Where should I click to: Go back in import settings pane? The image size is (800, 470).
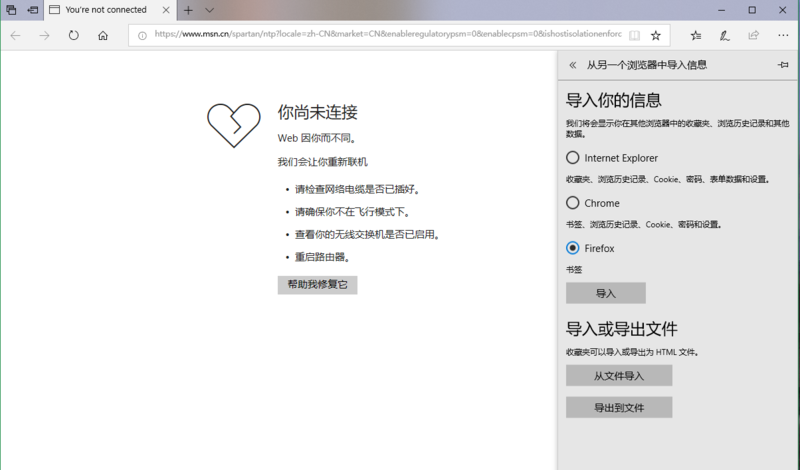click(x=572, y=65)
